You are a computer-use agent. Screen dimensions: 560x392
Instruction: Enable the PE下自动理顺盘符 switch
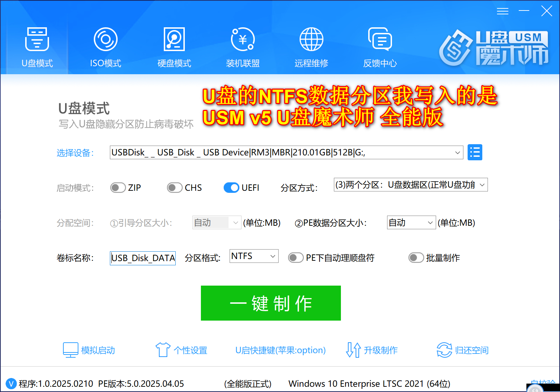(x=296, y=258)
